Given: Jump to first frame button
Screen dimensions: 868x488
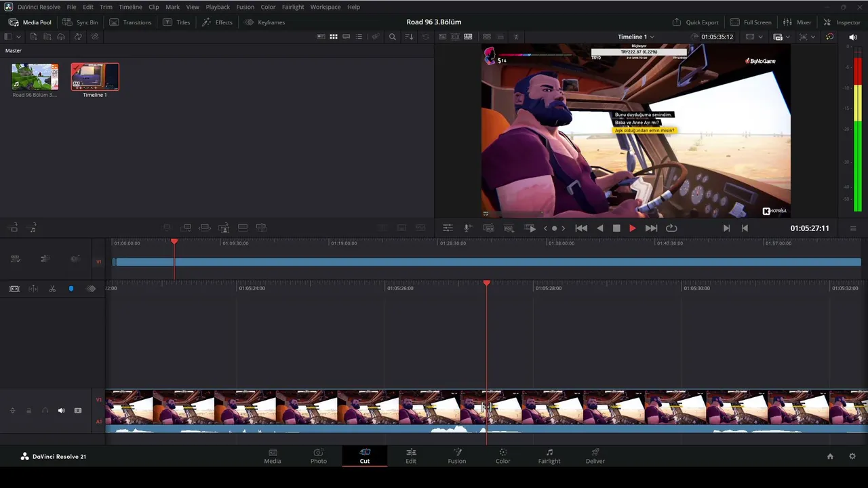Looking at the screenshot, I should [581, 228].
